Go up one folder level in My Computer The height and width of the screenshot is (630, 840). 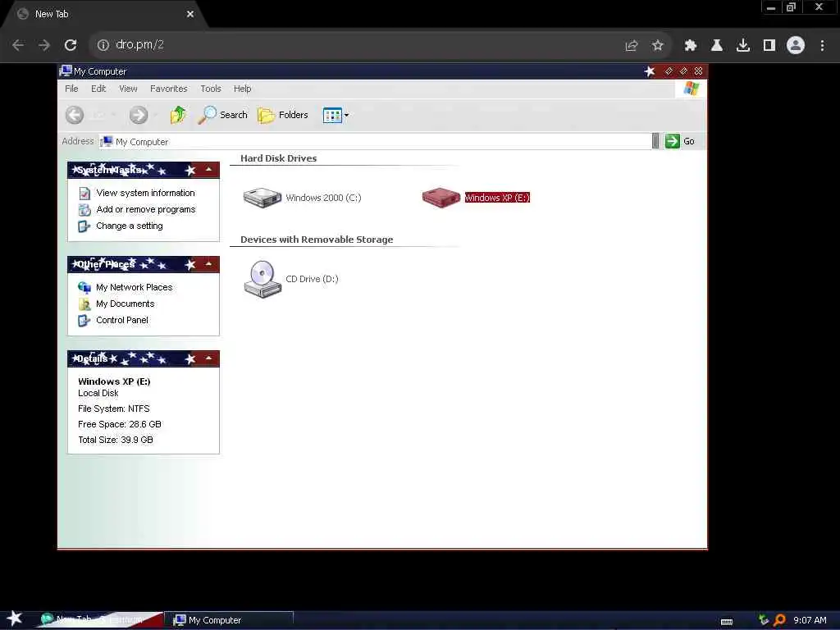tap(178, 115)
